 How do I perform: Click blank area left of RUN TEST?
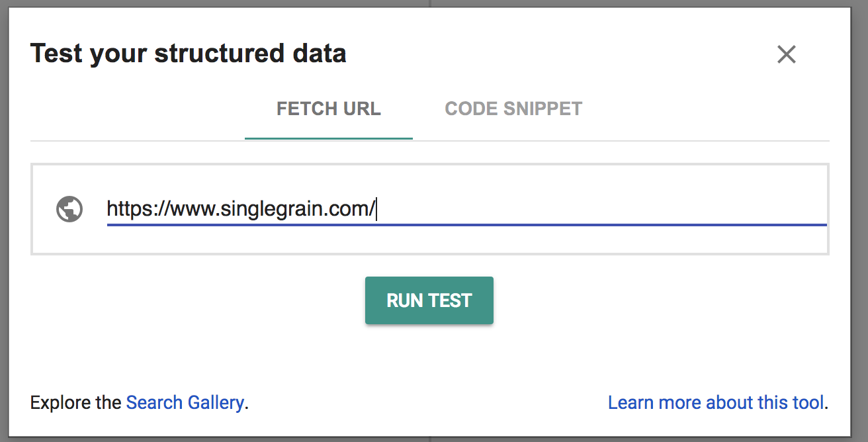(x=198, y=300)
